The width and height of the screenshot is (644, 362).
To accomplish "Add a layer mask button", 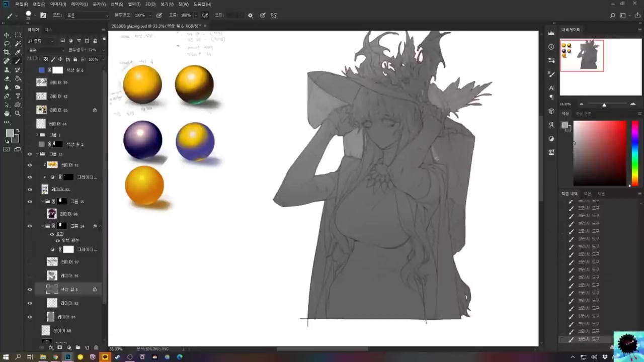I will pyautogui.click(x=59, y=347).
